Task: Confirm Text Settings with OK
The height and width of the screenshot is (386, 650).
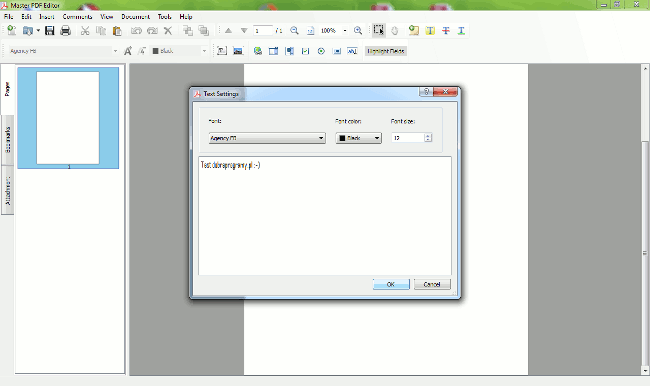Action: click(391, 284)
